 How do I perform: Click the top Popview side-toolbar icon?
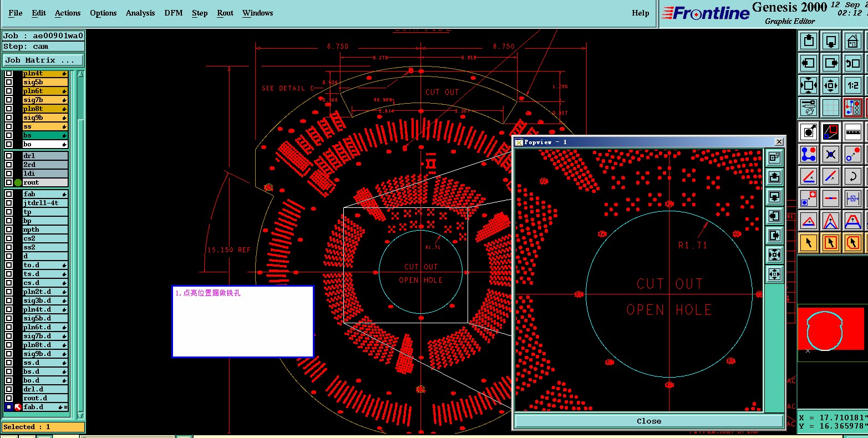774,157
